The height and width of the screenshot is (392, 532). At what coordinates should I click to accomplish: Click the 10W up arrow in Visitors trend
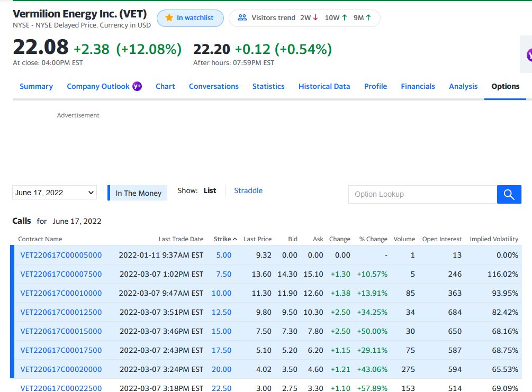coord(345,17)
